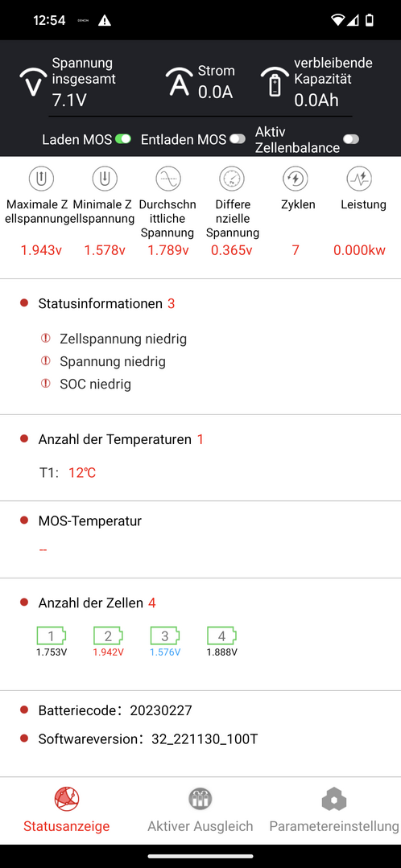Select the Statusanzeige tab
401x868 pixels.
tap(67, 810)
